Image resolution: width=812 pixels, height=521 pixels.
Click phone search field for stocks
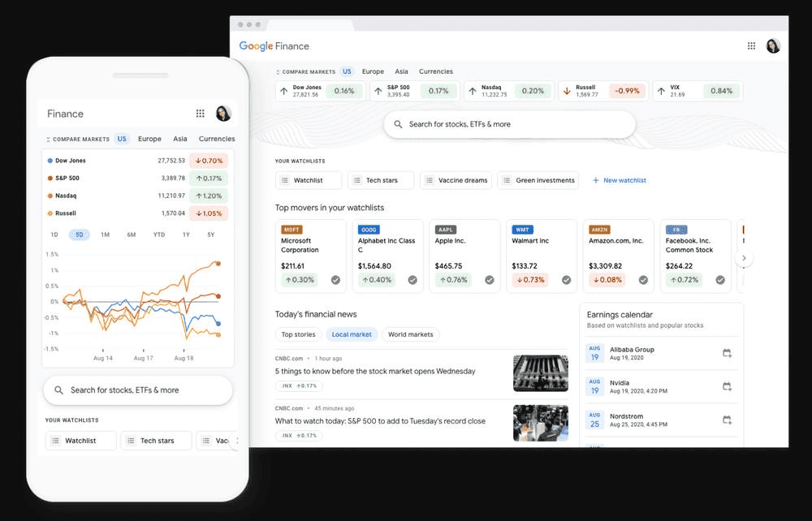tap(138, 390)
